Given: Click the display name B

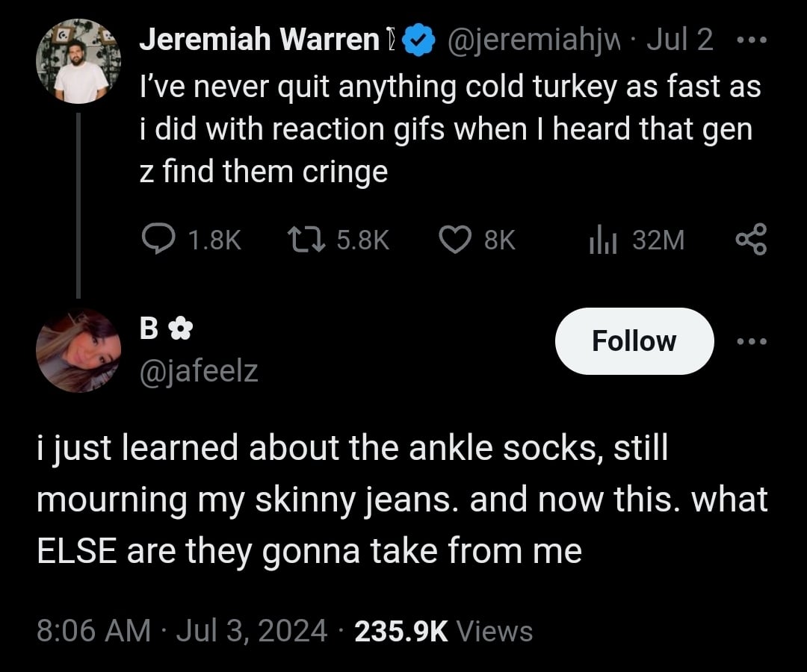Looking at the screenshot, I should pos(149,329).
